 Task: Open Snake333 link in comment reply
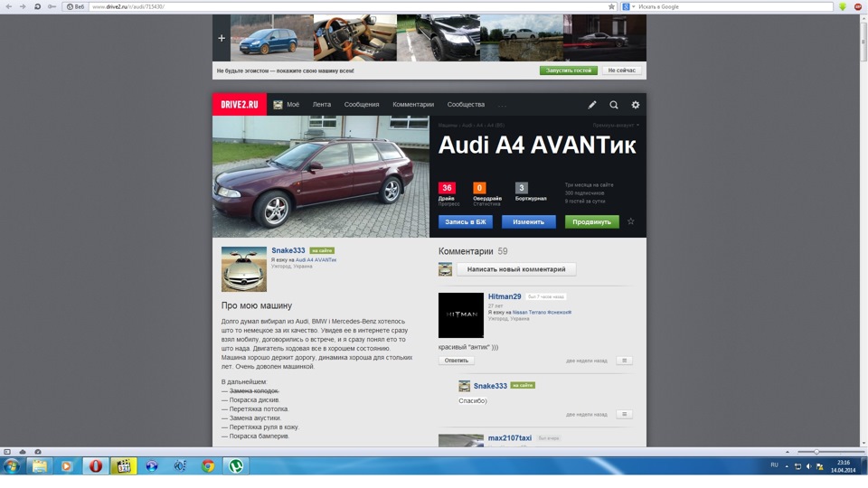point(490,386)
